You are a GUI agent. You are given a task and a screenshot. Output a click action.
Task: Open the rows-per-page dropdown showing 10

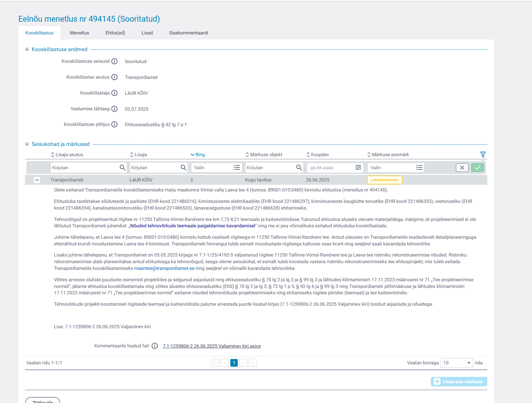click(457, 363)
